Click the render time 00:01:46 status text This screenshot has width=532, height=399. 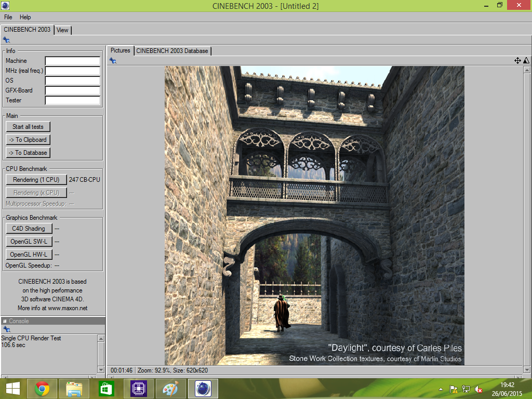(122, 370)
